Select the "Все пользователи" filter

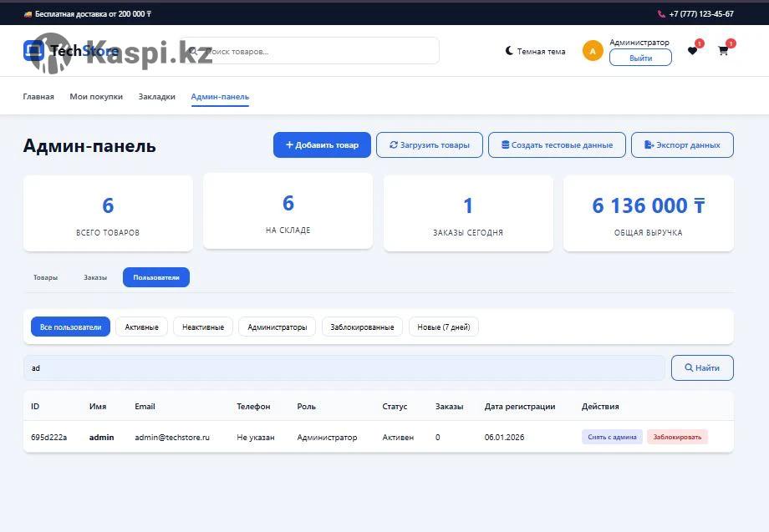coord(70,327)
